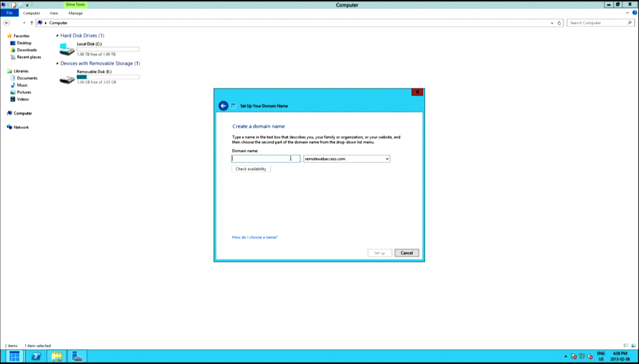This screenshot has width=639, height=364.
Task: Click the Local Disk (C:) drive icon
Action: [x=67, y=49]
